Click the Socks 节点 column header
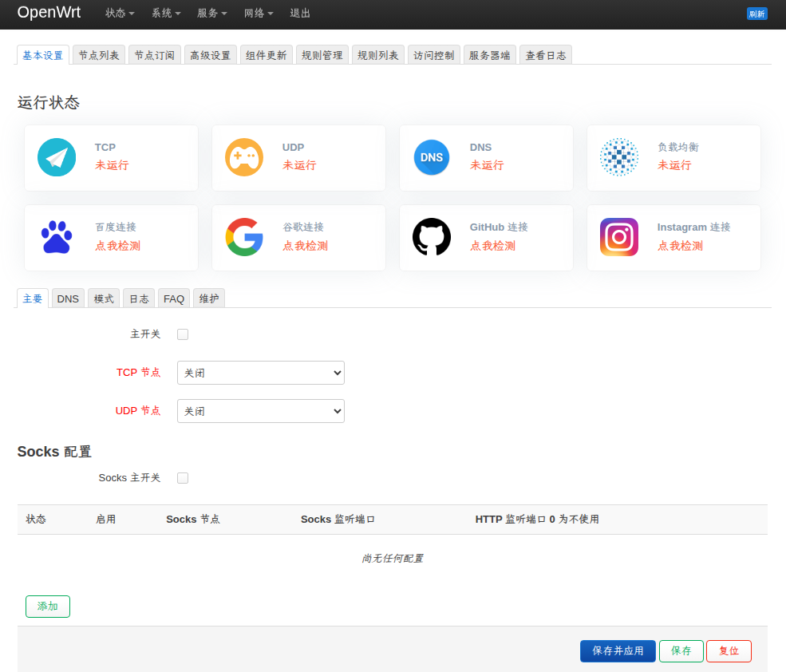The width and height of the screenshot is (786, 672). tap(193, 519)
